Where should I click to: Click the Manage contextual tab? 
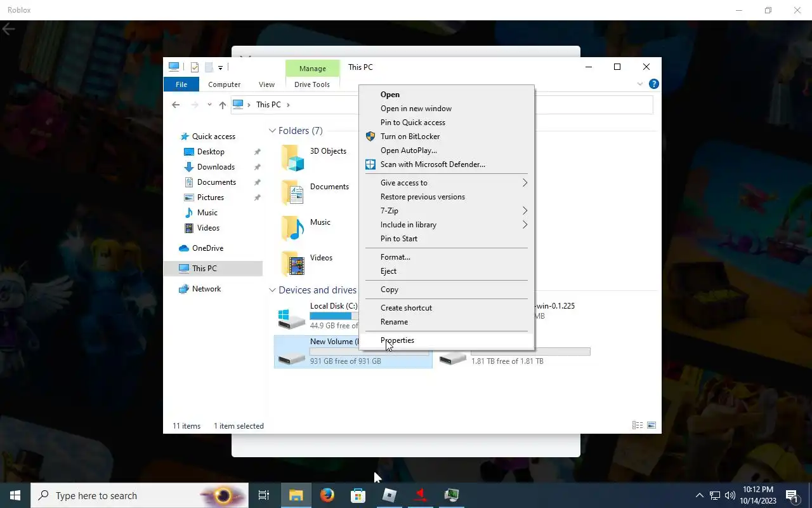pos(313,69)
